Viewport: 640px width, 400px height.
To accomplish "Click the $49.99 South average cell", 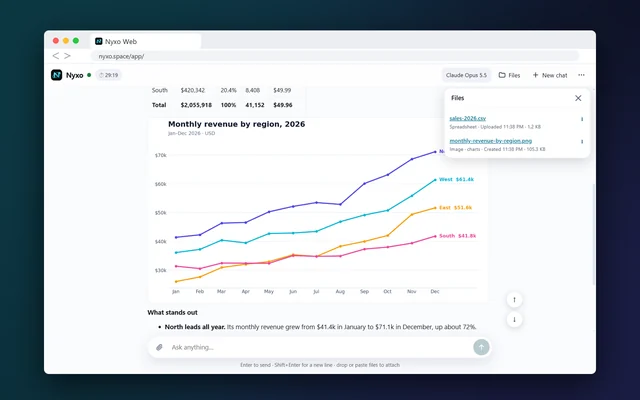I will [282, 90].
